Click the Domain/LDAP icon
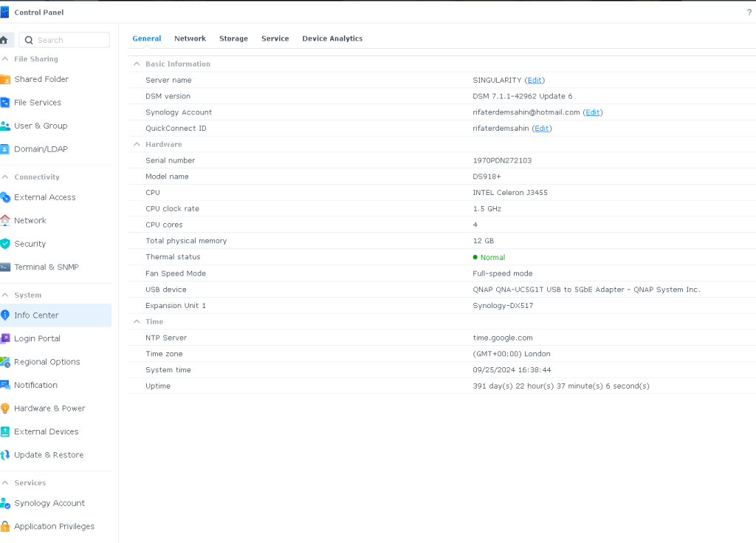This screenshot has height=543, width=756. click(x=5, y=148)
